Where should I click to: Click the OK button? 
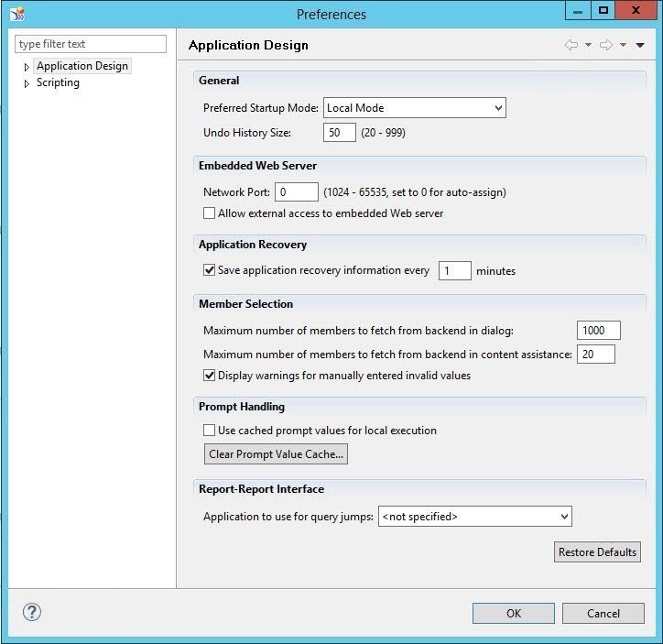[x=513, y=614]
